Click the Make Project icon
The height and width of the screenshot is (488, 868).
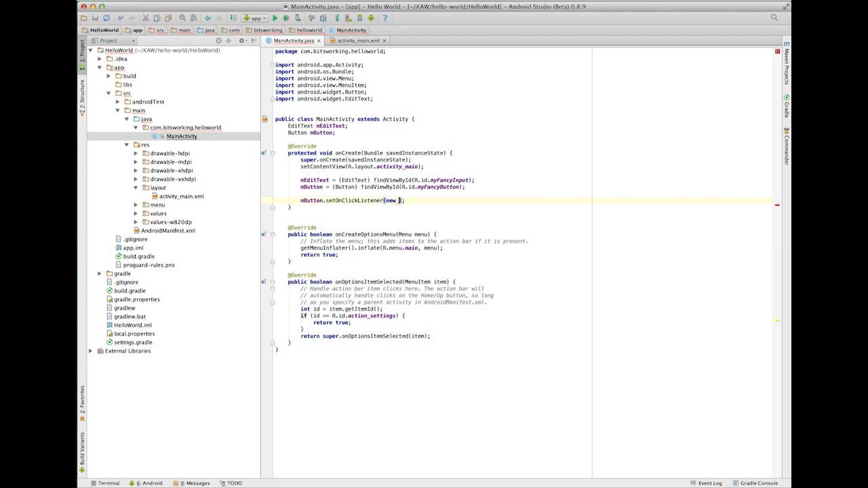pos(233,18)
